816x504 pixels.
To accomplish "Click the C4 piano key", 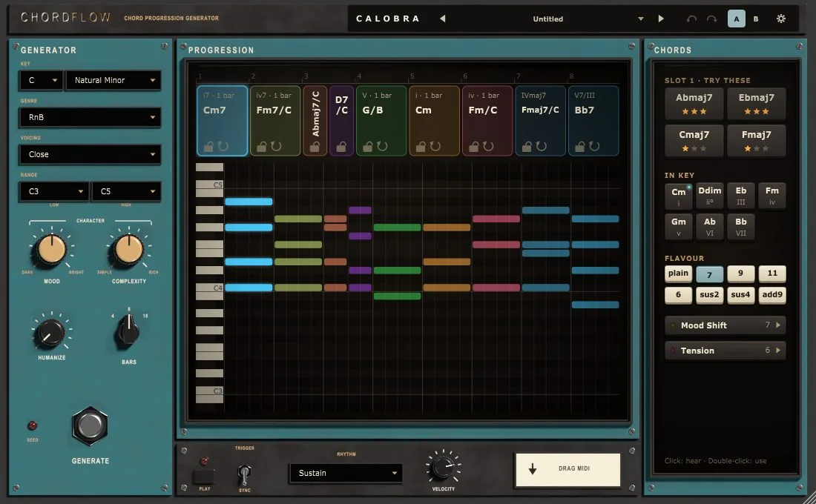I will (209, 288).
